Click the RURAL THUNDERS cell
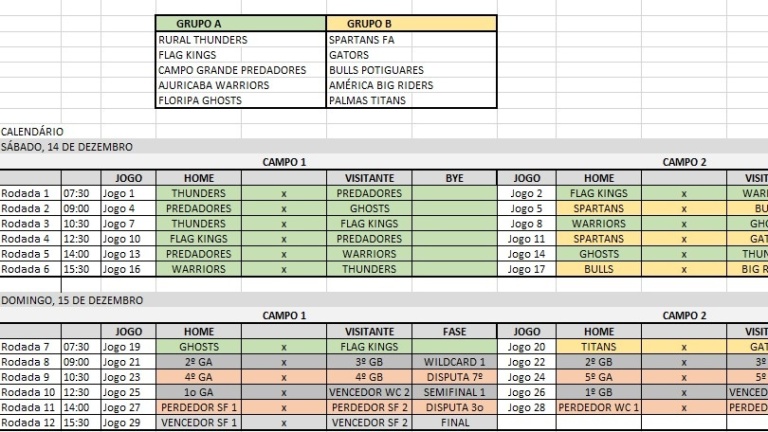Viewport: 768px width, 432px height. tap(240, 40)
